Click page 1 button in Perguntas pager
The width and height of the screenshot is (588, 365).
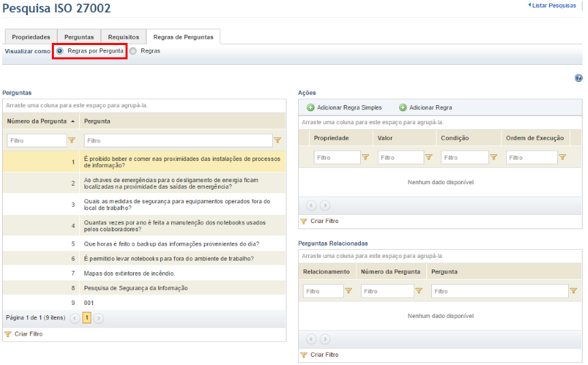tap(87, 318)
